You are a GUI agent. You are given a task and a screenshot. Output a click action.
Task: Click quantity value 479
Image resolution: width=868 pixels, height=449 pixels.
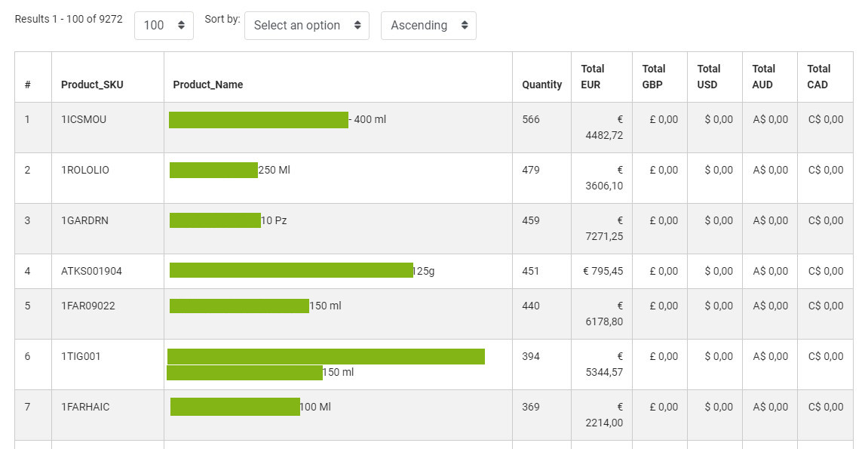tap(531, 170)
